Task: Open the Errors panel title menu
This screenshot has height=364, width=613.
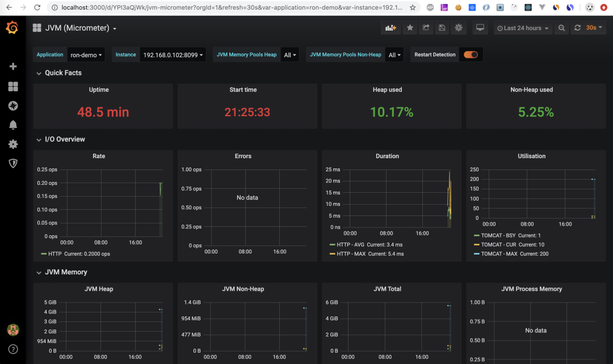Action: pos(243,156)
